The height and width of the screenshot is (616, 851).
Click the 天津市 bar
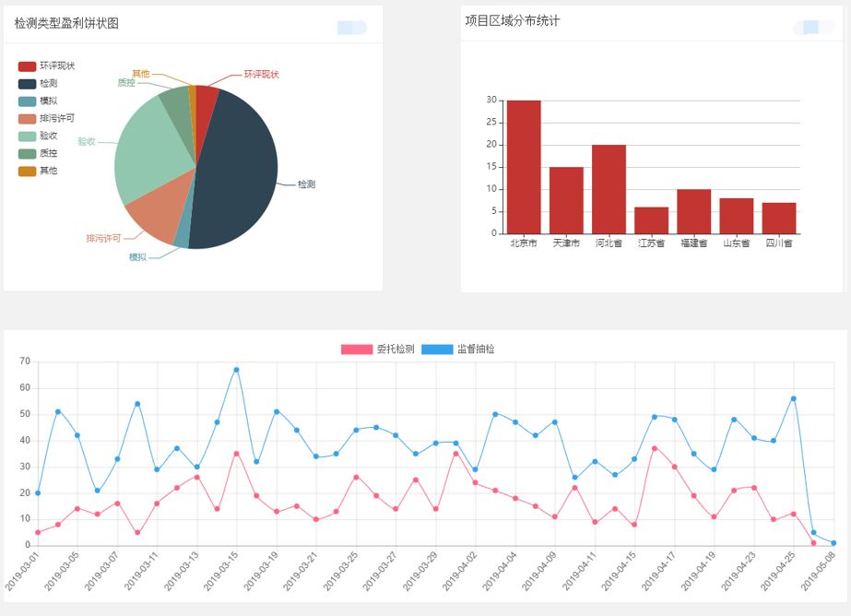click(566, 200)
